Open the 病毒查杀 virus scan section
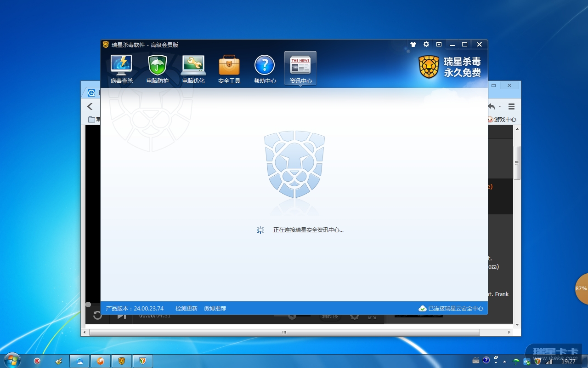Screen dimensions: 588x368 pos(121,69)
